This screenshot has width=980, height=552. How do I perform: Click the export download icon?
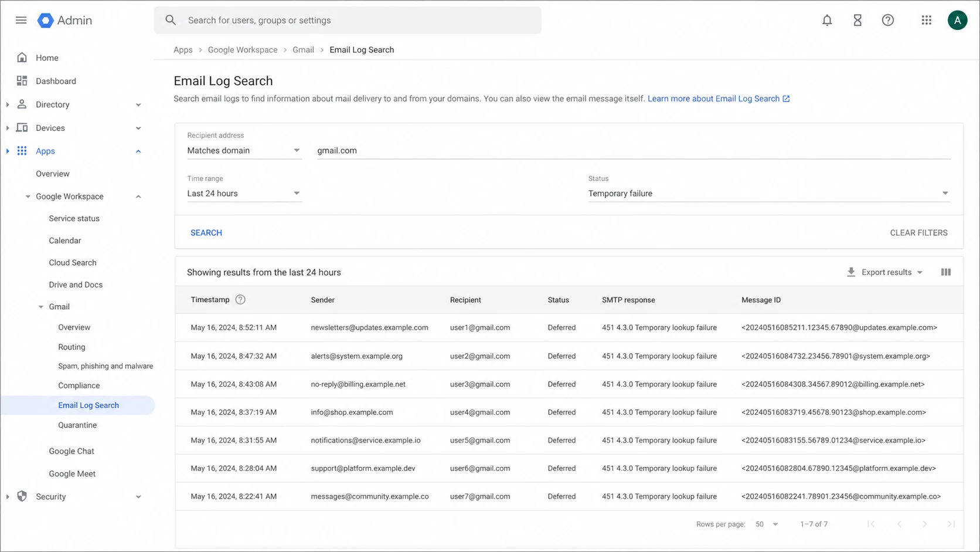[851, 272]
